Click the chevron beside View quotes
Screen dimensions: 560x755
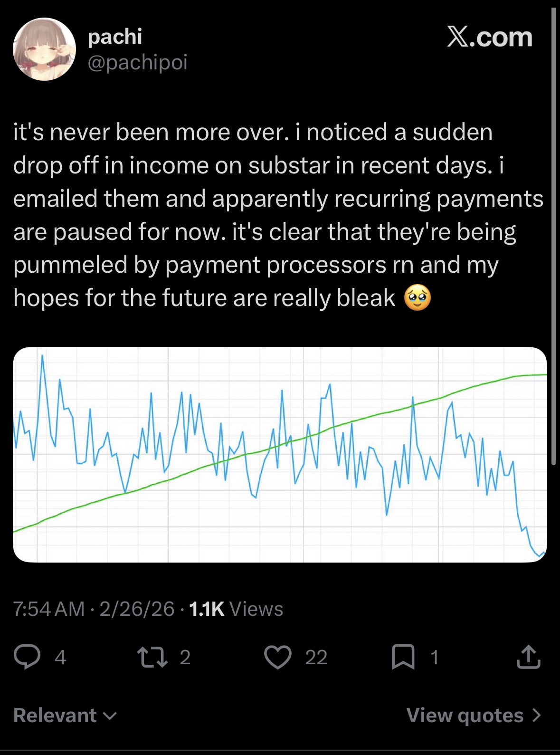coord(536,715)
